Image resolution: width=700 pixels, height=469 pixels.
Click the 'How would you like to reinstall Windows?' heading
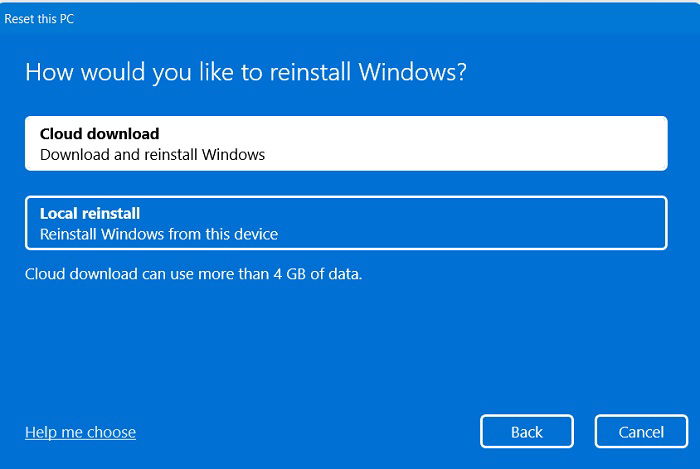pos(246,72)
